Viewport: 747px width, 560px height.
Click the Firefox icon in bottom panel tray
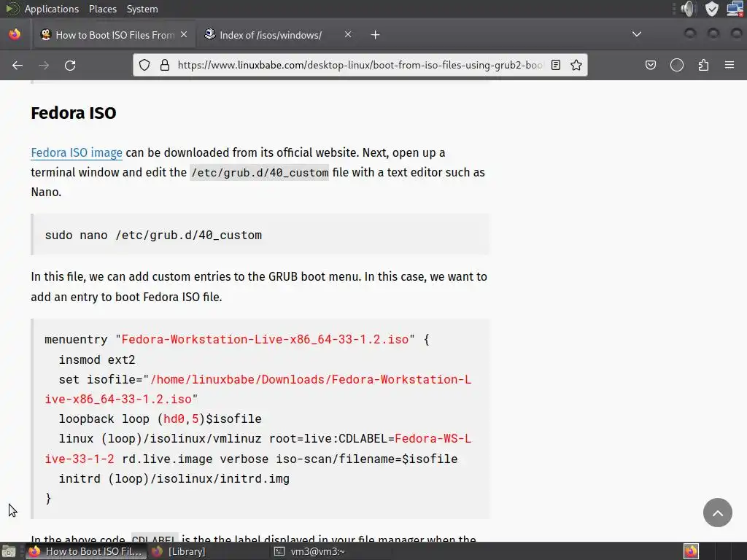click(x=691, y=551)
